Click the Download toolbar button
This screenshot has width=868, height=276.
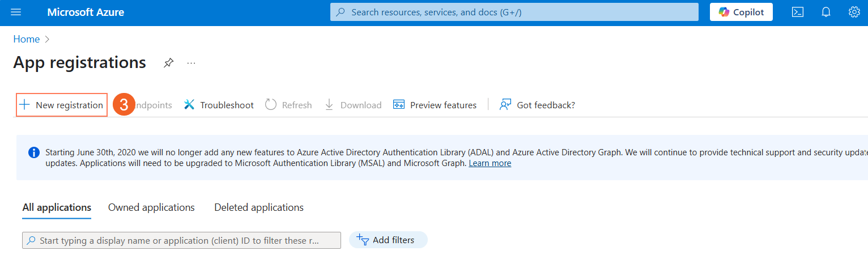pyautogui.click(x=353, y=105)
